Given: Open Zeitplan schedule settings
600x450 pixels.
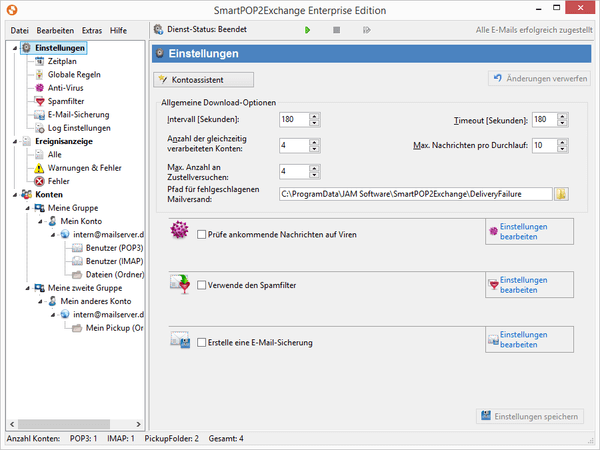Looking at the screenshot, I should [x=62, y=62].
